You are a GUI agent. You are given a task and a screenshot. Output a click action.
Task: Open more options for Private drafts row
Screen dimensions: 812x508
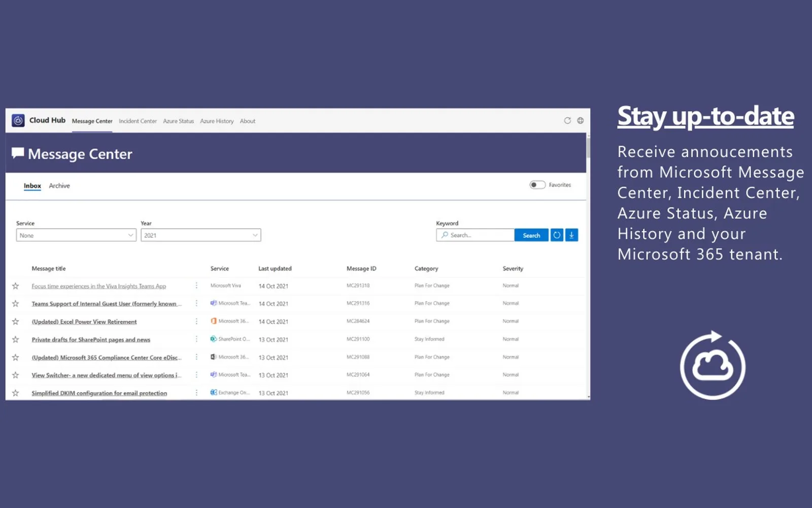coord(196,339)
